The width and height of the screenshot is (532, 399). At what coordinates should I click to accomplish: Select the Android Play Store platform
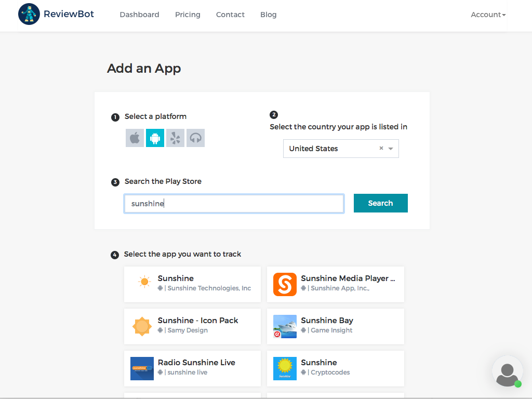155,138
